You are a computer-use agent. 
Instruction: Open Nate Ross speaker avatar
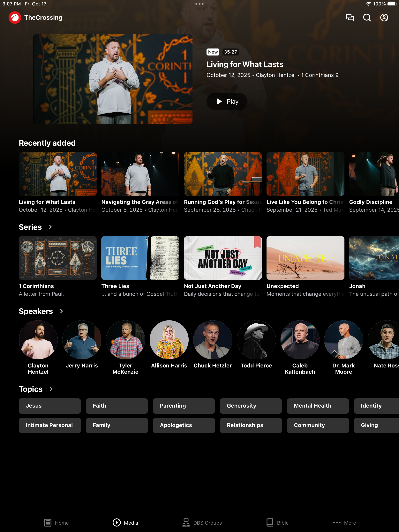(x=383, y=340)
